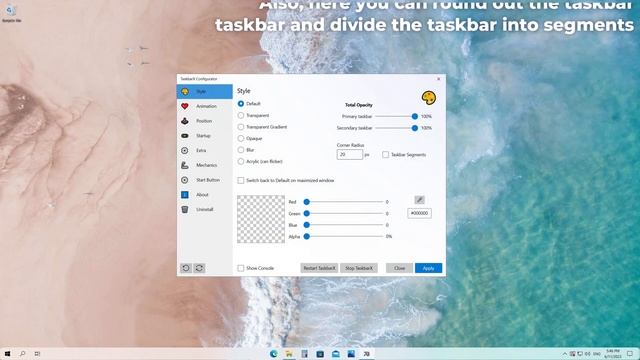Click the Restart TaskbarX button
Image resolution: width=640 pixels, height=360 pixels.
(319, 268)
